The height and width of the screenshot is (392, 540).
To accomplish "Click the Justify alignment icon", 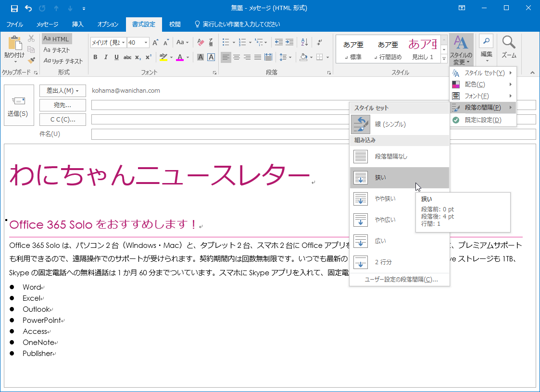I will click(x=258, y=57).
